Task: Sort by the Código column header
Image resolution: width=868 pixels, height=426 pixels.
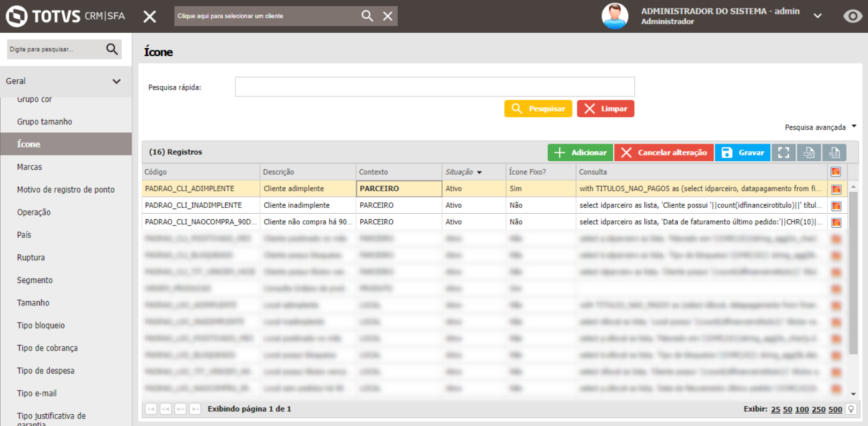Action: click(x=201, y=172)
